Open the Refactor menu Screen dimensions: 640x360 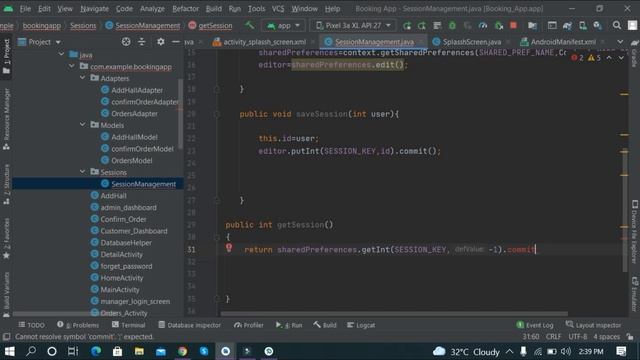(x=185, y=9)
